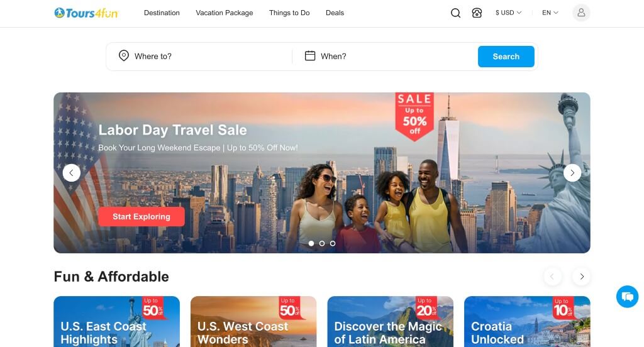Expand the $ USD currency dropdown

tap(508, 13)
